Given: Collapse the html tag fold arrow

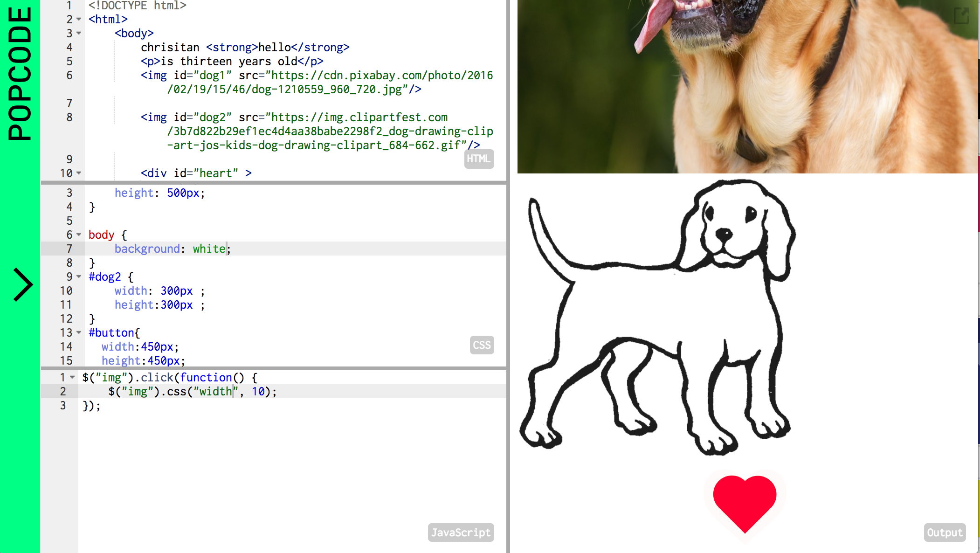Looking at the screenshot, I should (79, 19).
